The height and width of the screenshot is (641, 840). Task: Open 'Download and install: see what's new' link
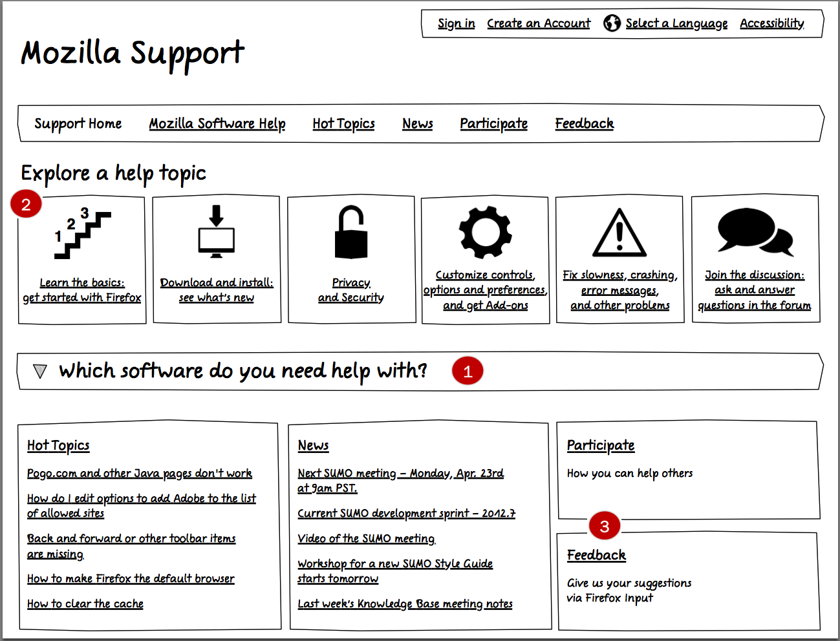point(217,290)
